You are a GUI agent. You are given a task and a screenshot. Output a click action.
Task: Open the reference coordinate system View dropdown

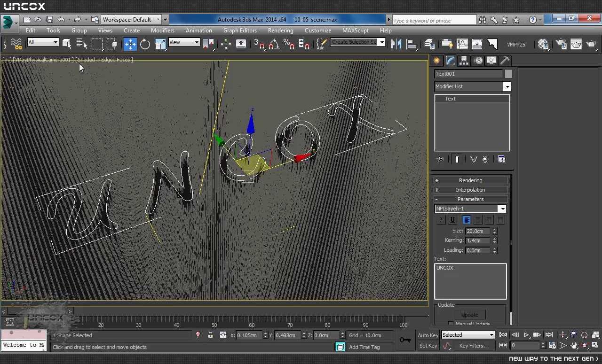[x=184, y=42]
